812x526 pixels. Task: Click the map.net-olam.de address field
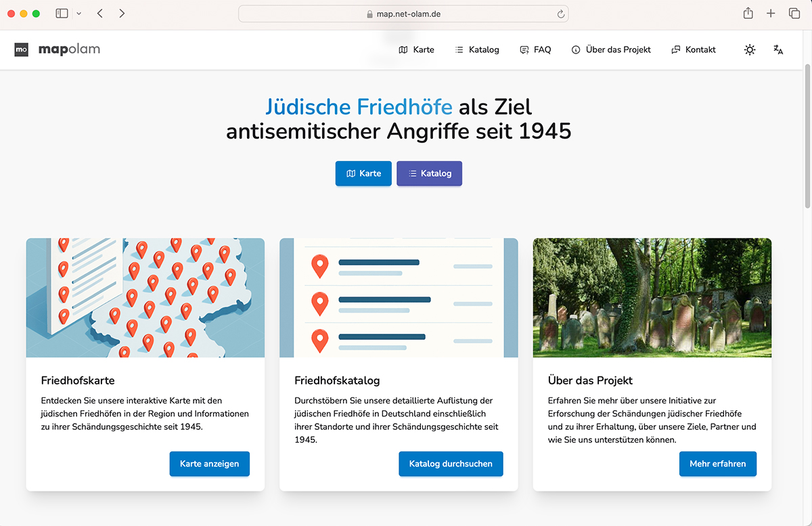click(x=403, y=14)
